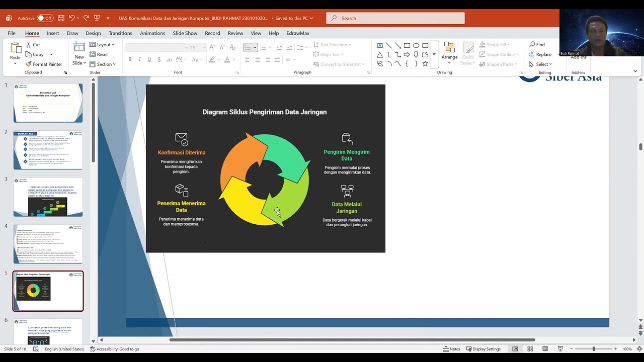This screenshot has width=644, height=362.
Task: Insert a New Slide
Action: 79,54
